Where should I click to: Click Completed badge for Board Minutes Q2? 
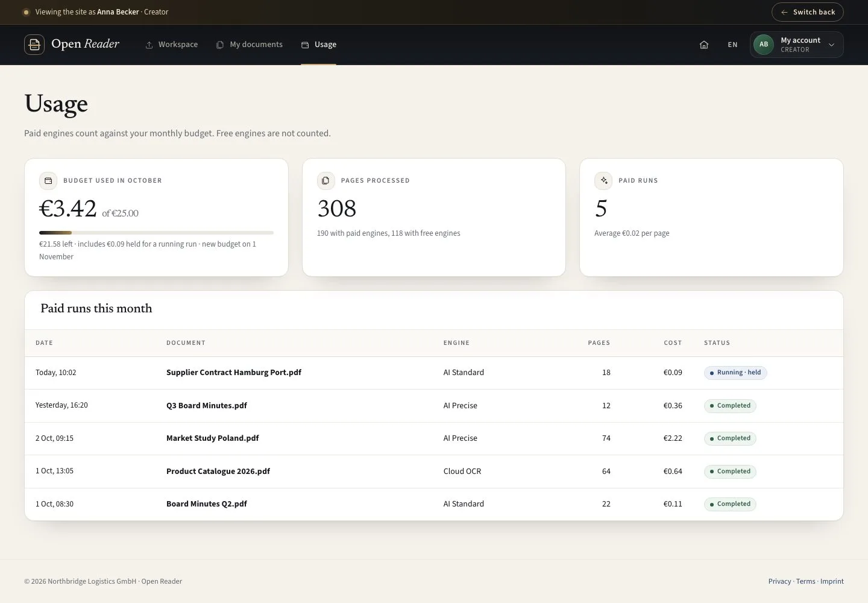pyautogui.click(x=730, y=504)
